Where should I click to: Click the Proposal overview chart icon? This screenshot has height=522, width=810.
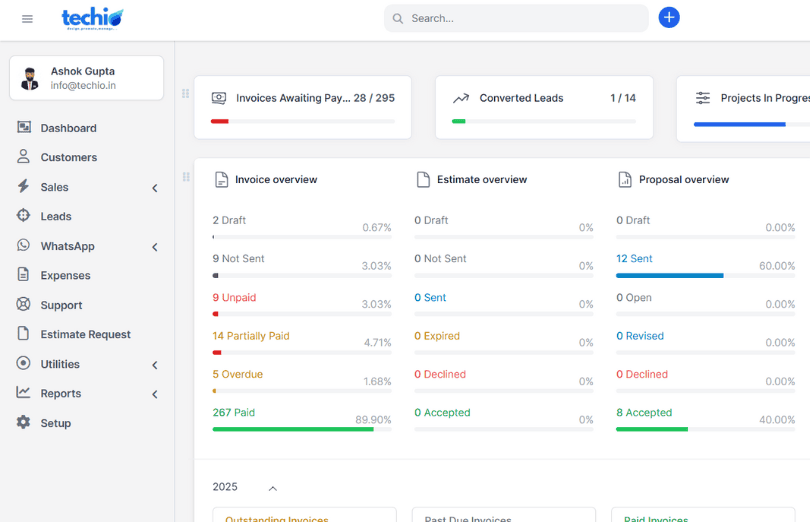click(624, 180)
